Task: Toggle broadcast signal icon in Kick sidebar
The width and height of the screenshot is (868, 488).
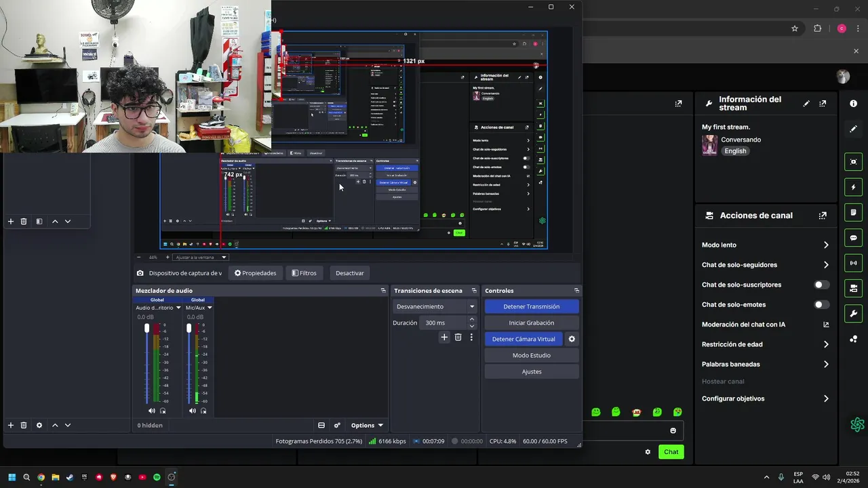Action: point(854,263)
